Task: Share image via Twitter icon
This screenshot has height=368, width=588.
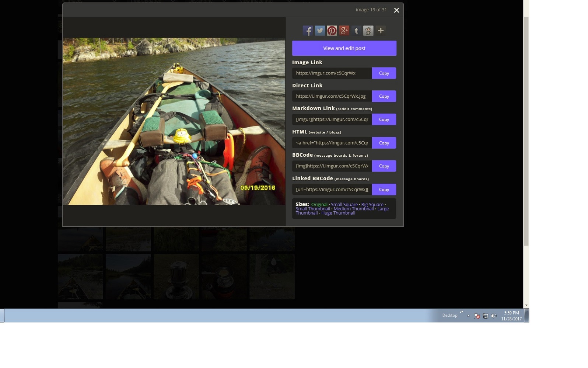Action: pos(320,31)
